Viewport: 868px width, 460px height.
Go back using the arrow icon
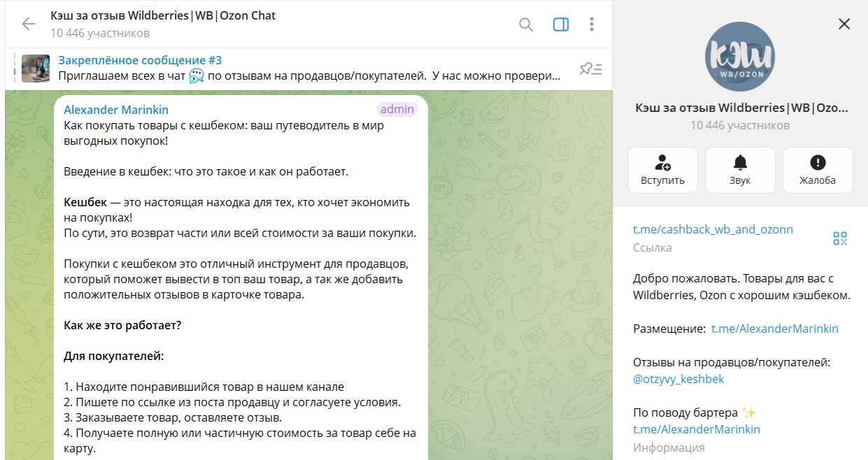(29, 24)
